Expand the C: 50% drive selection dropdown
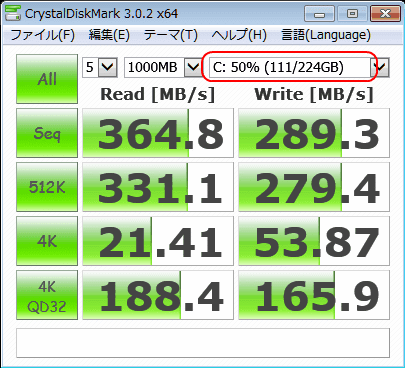405x368 pixels. click(x=380, y=68)
